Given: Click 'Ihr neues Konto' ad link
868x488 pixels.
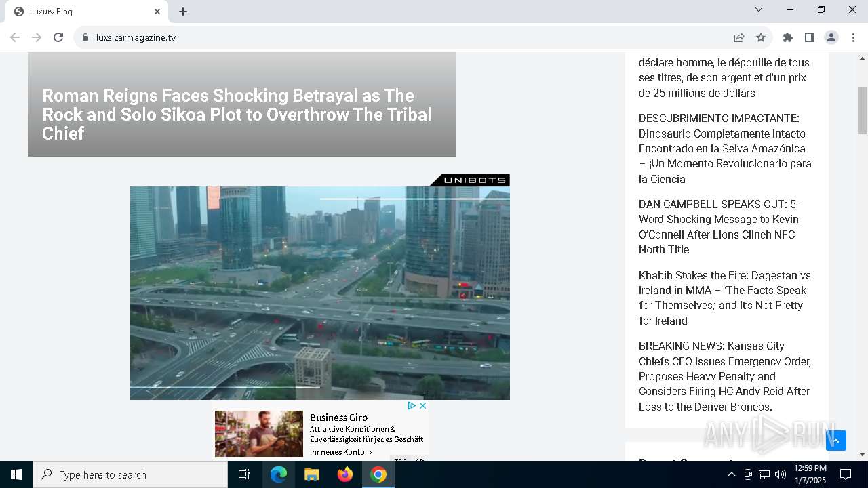Looking at the screenshot, I should click(x=341, y=452).
